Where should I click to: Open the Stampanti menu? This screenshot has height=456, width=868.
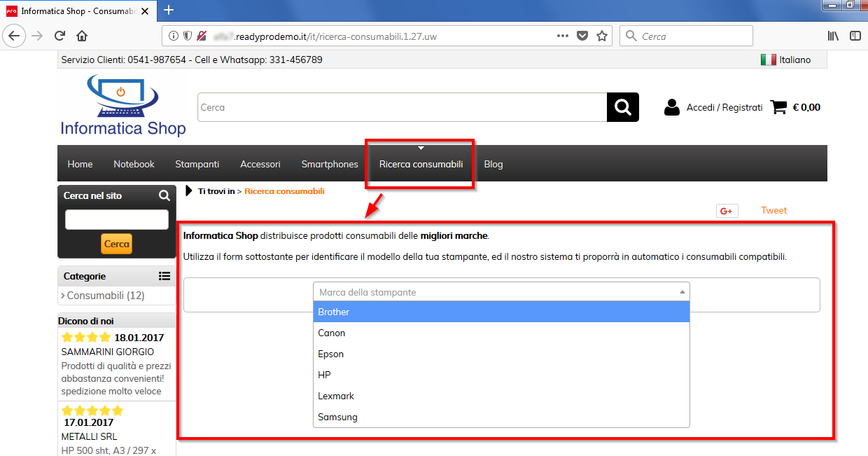(x=197, y=164)
